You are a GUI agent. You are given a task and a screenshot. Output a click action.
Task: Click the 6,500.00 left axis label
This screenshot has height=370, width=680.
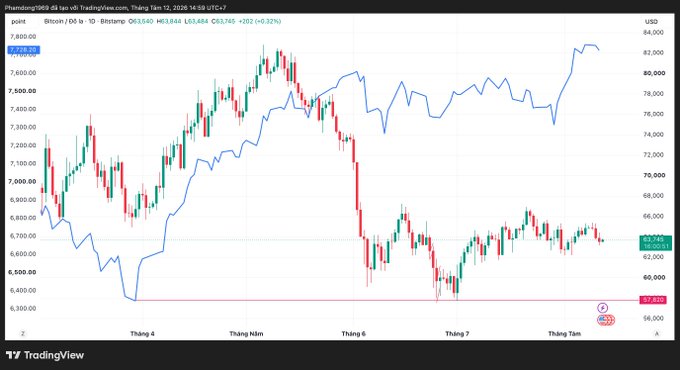click(22, 272)
